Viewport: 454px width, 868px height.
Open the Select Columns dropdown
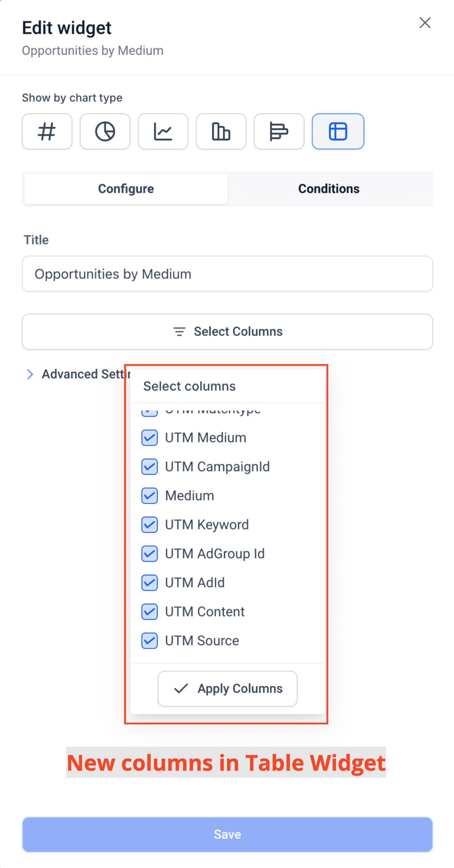[228, 332]
